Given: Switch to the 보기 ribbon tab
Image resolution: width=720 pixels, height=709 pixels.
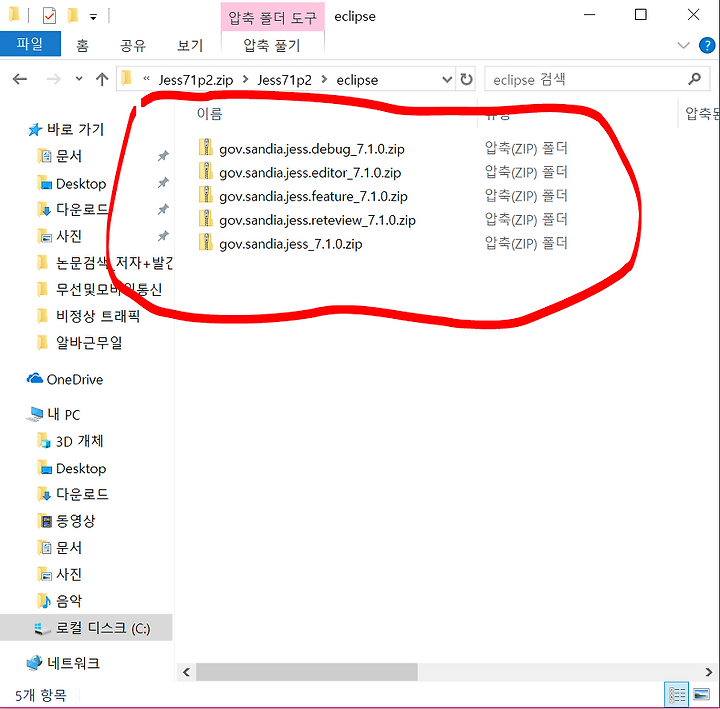Looking at the screenshot, I should click(x=190, y=45).
